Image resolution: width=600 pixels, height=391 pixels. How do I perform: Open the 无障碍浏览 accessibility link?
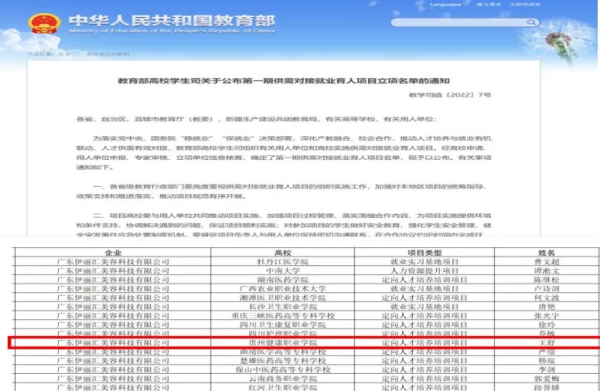[524, 5]
